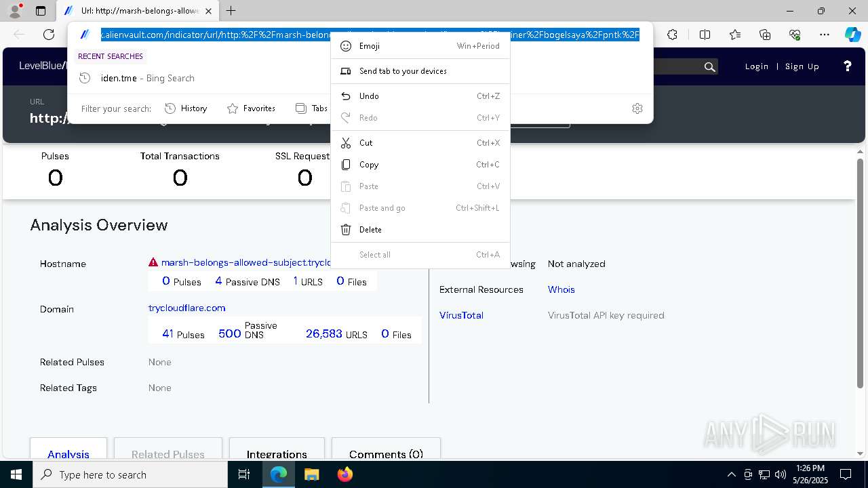Choose Emoji from context menu
Image resolution: width=868 pixels, height=488 pixels.
pyautogui.click(x=420, y=46)
